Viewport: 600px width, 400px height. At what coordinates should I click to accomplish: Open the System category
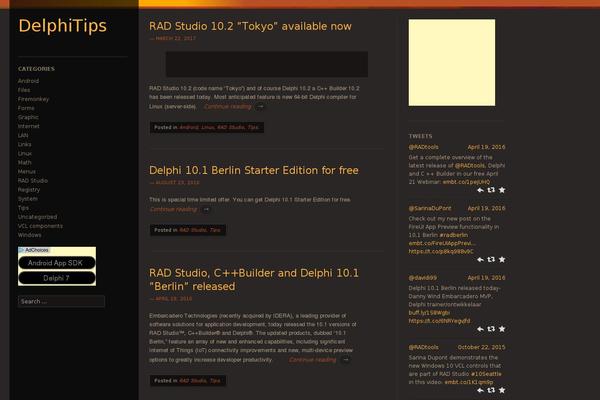(x=28, y=199)
